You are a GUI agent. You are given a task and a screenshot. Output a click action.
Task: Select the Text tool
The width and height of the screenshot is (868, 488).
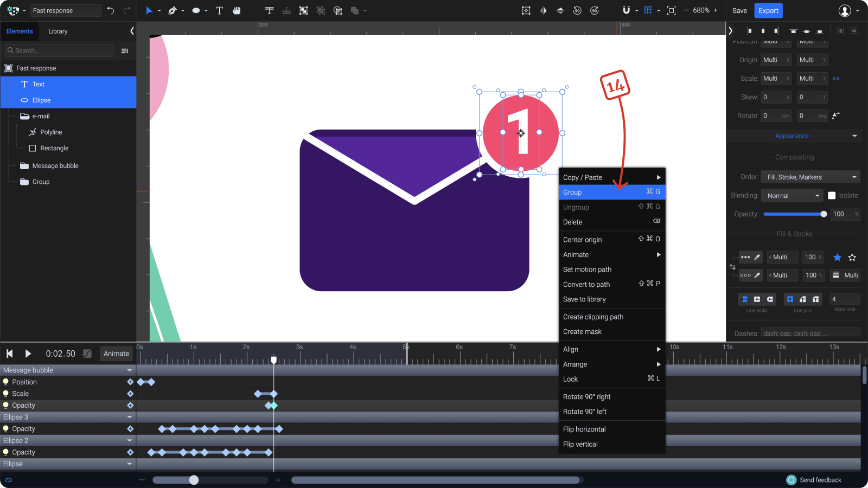coord(219,10)
